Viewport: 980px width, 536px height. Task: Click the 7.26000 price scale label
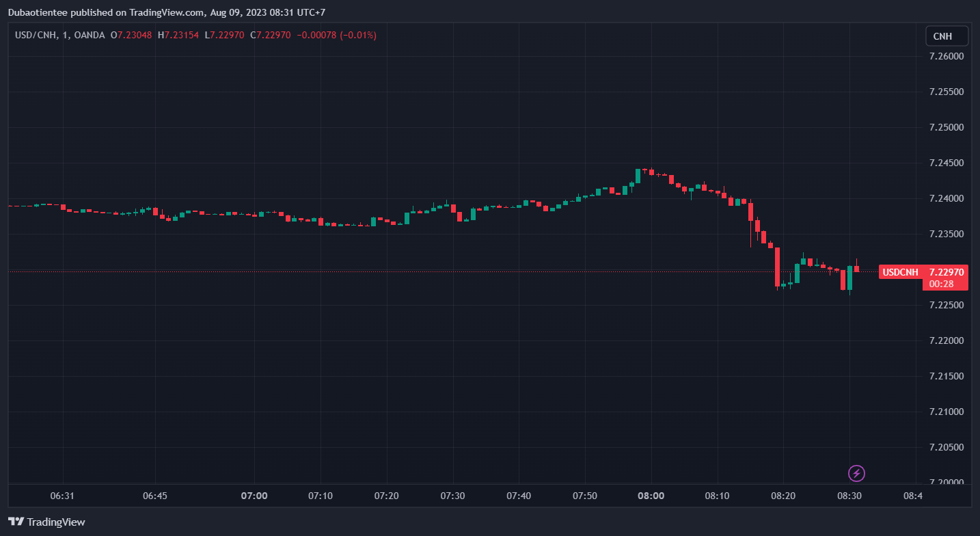[947, 56]
